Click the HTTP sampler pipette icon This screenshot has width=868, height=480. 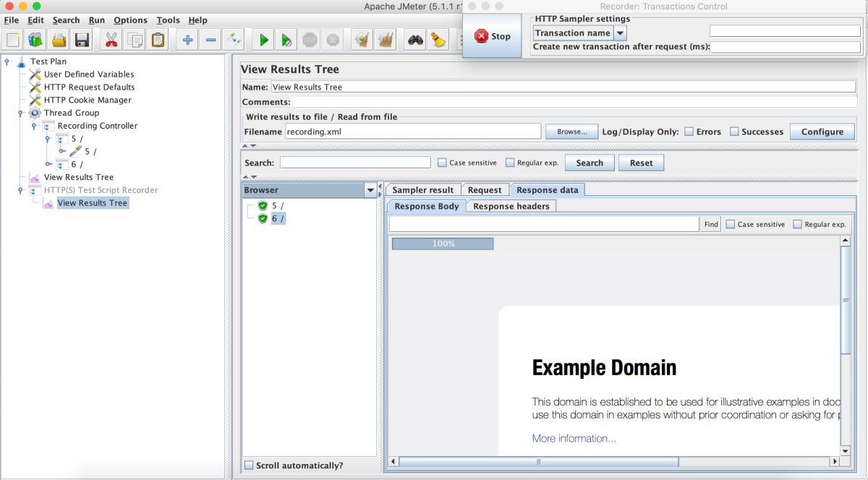pos(75,152)
